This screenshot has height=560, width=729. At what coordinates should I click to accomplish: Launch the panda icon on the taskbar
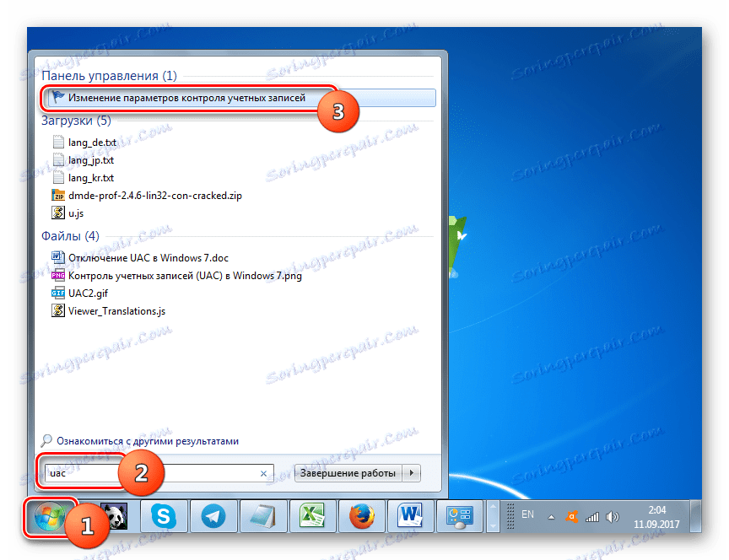click(x=114, y=517)
